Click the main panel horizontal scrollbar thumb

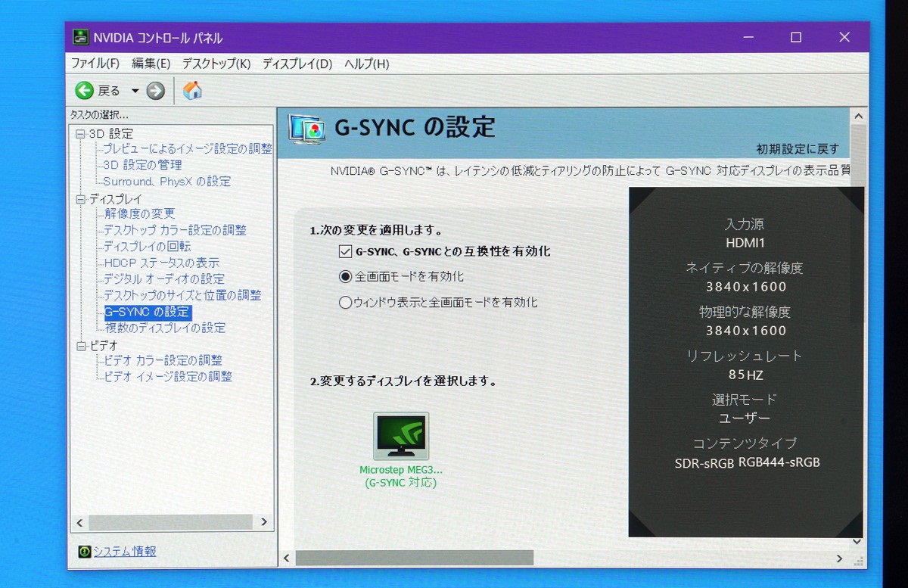pyautogui.click(x=414, y=558)
